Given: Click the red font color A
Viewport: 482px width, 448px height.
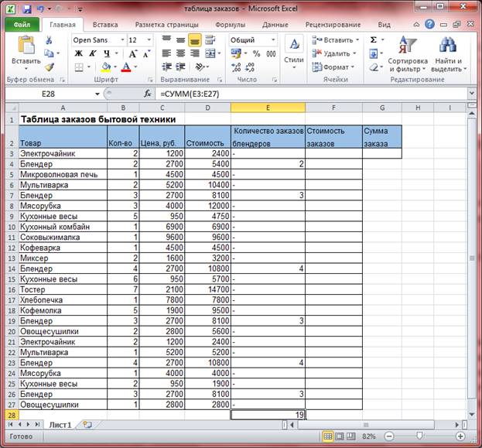Looking at the screenshot, I should tap(126, 67).
